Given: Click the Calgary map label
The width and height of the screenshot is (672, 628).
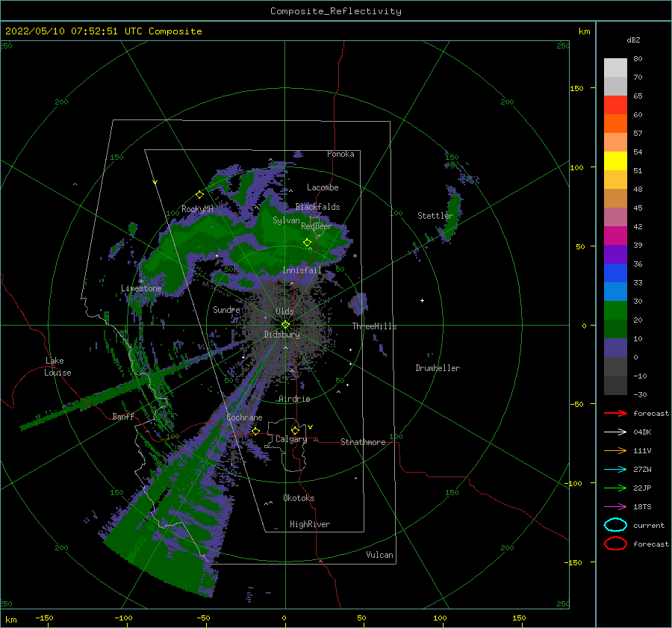Looking at the screenshot, I should 291,439.
